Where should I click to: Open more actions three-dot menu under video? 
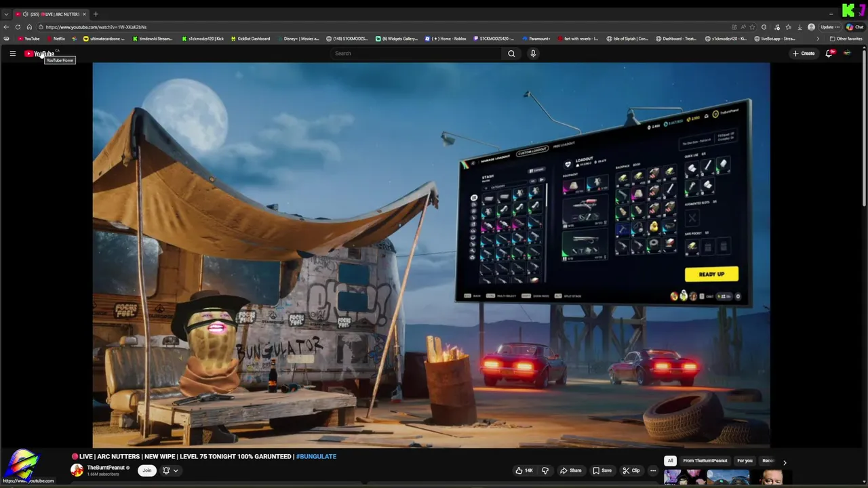(653, 470)
